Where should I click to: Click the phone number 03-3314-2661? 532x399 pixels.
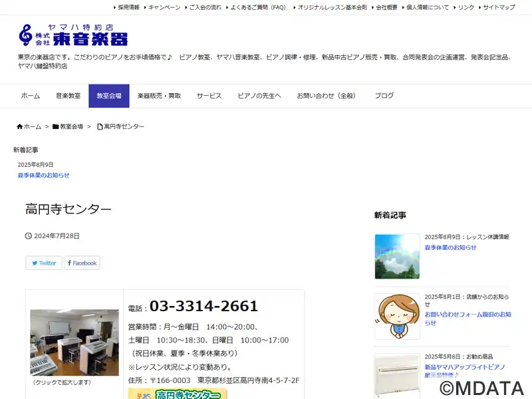203,306
